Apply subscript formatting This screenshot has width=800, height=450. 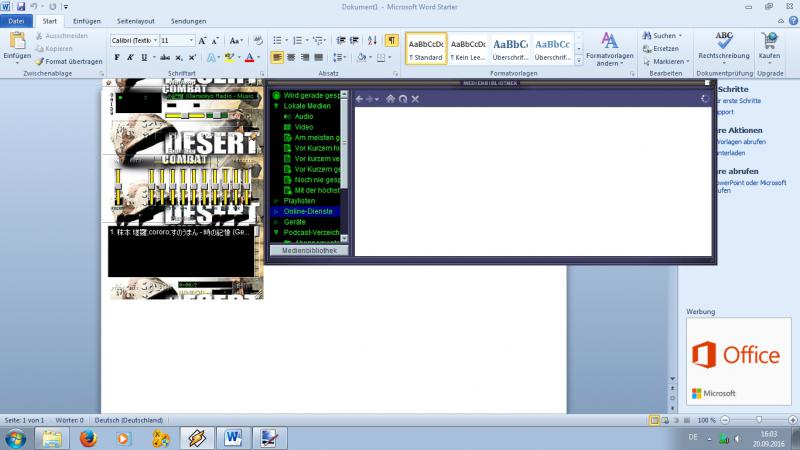(x=179, y=58)
